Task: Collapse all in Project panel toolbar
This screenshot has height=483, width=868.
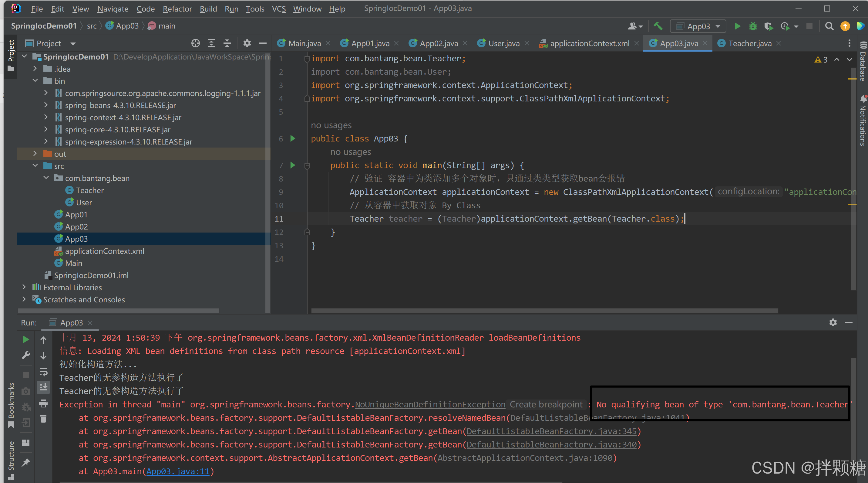Action: click(x=227, y=43)
